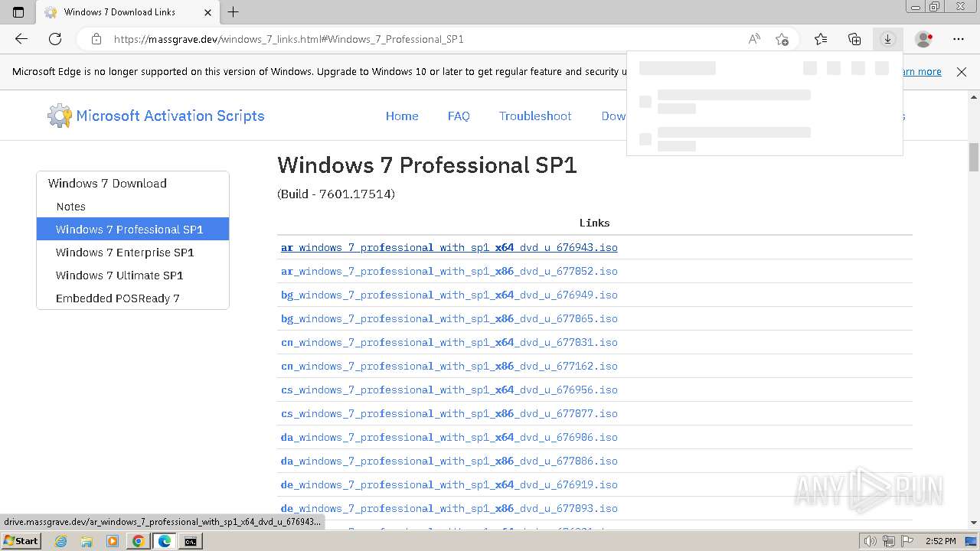Open the Action Center flag icon

click(x=909, y=541)
